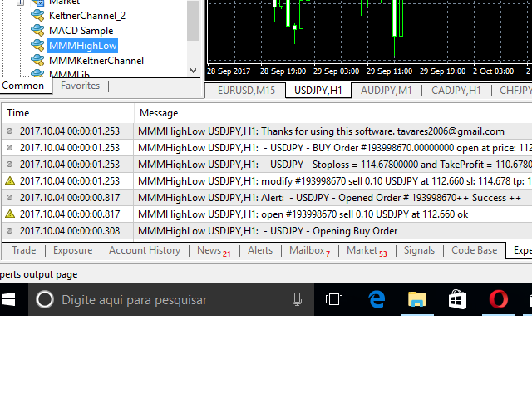Image resolution: width=532 pixels, height=399 pixels.
Task: Open the Alerts tab in Terminal
Action: pos(260,250)
